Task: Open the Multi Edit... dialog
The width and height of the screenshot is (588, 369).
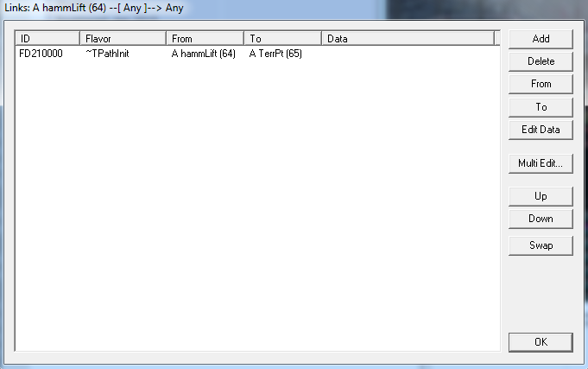Action: (541, 162)
